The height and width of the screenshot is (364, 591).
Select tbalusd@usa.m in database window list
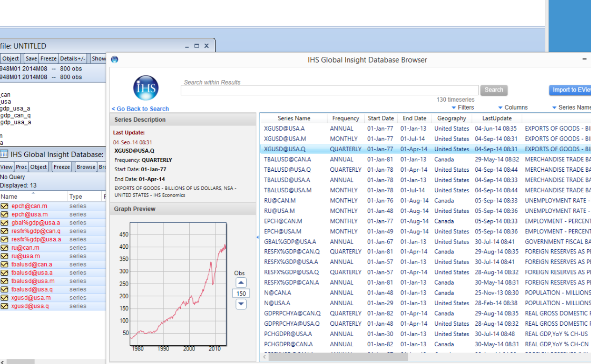[53, 281]
